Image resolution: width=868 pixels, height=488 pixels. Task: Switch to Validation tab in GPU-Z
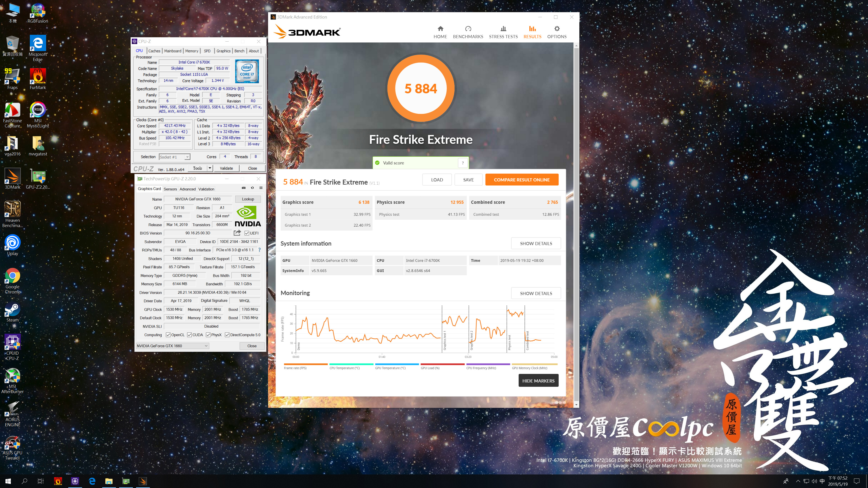[206, 189]
